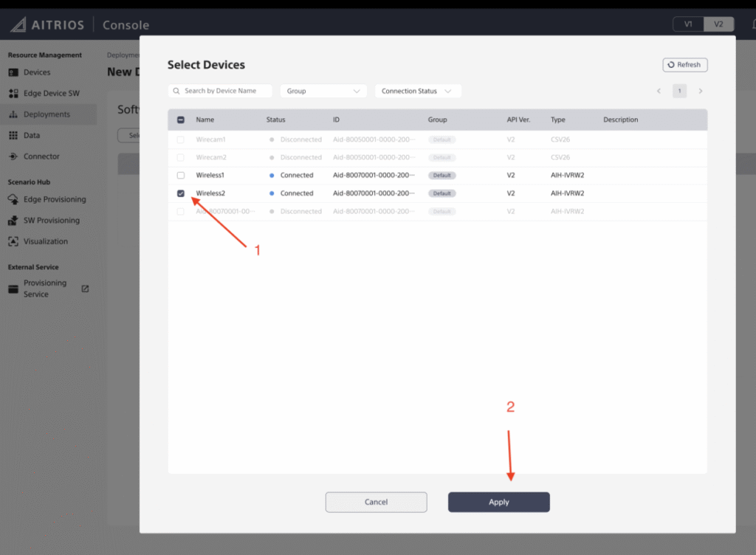This screenshot has height=555, width=756.
Task: Refresh the device list
Action: (x=684, y=65)
